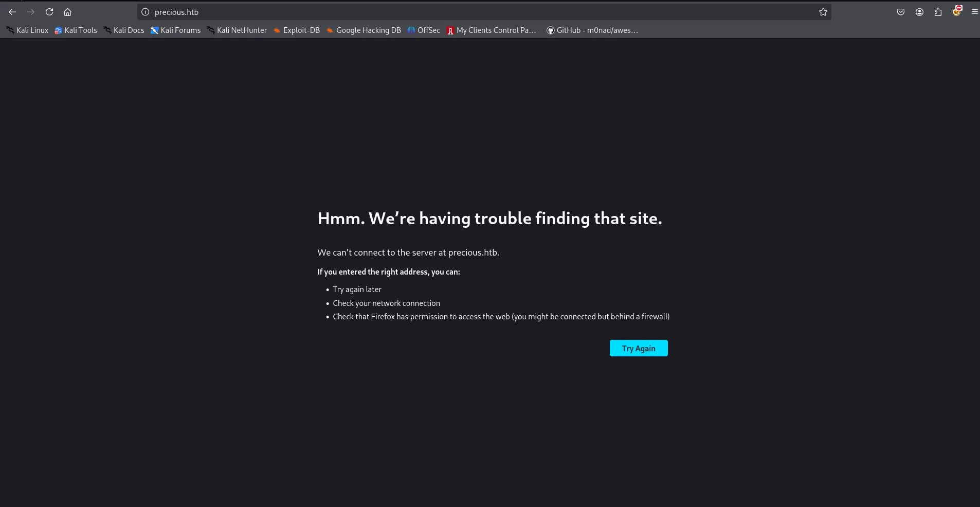Open the Pocket save icon

pos(901,12)
